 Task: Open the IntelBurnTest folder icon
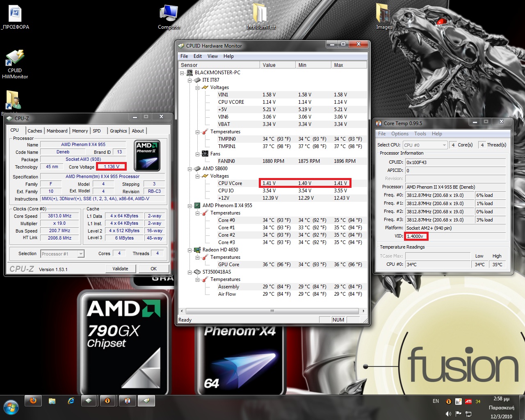coord(261,16)
